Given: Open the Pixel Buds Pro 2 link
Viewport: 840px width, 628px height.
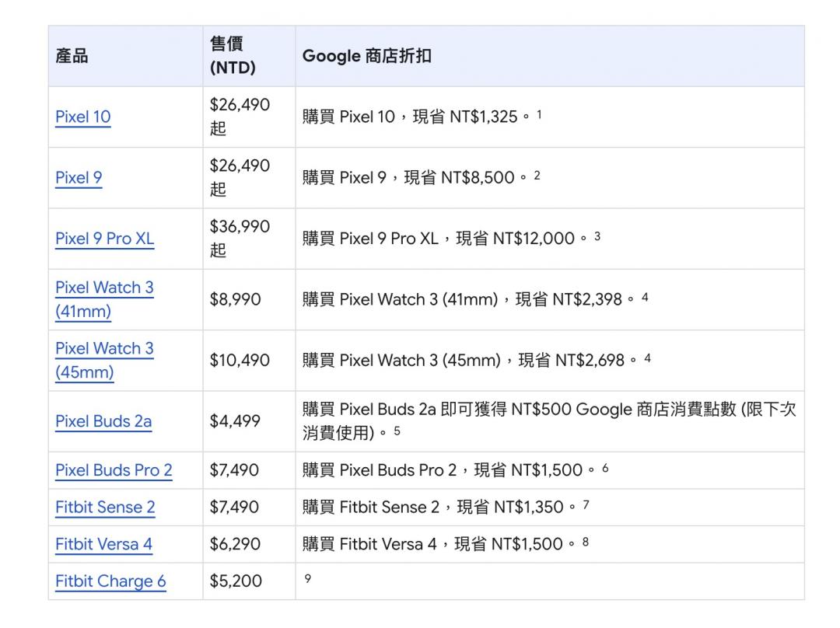Looking at the screenshot, I should pyautogui.click(x=114, y=470).
